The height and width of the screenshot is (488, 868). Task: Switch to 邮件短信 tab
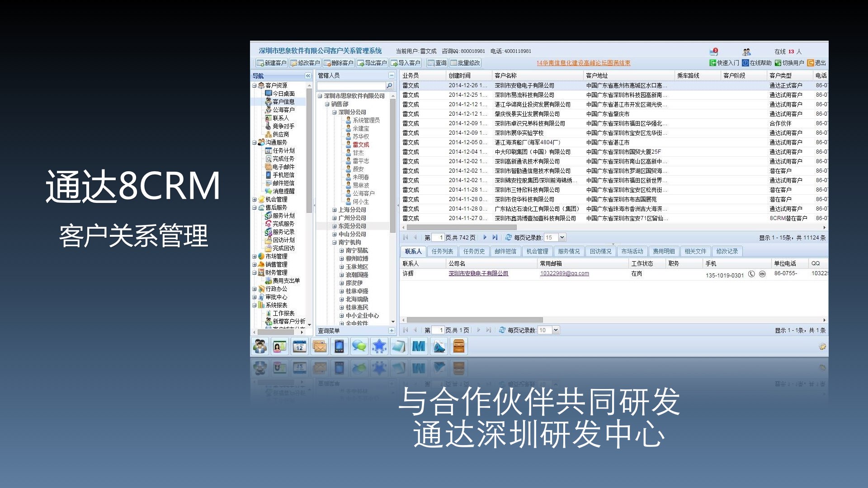coord(505,251)
